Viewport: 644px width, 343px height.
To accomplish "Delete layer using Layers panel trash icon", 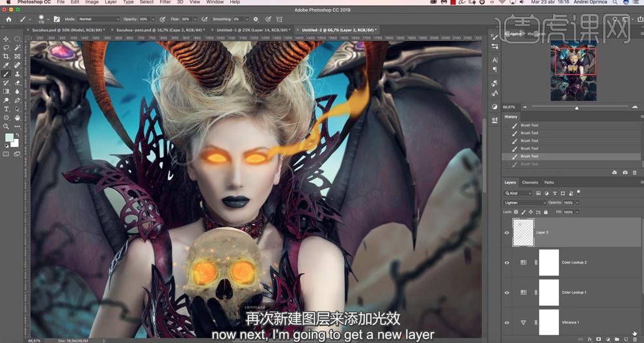I will click(635, 339).
